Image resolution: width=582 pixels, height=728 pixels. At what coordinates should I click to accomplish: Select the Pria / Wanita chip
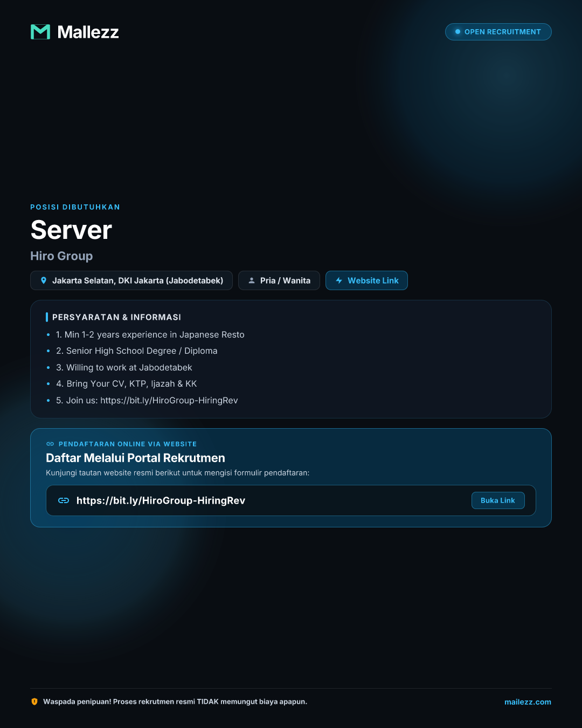coord(279,280)
